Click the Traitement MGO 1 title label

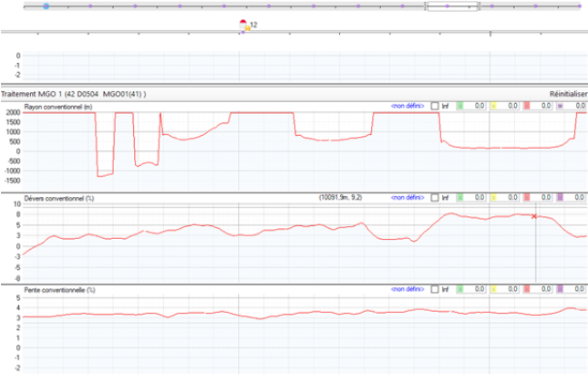click(73, 94)
